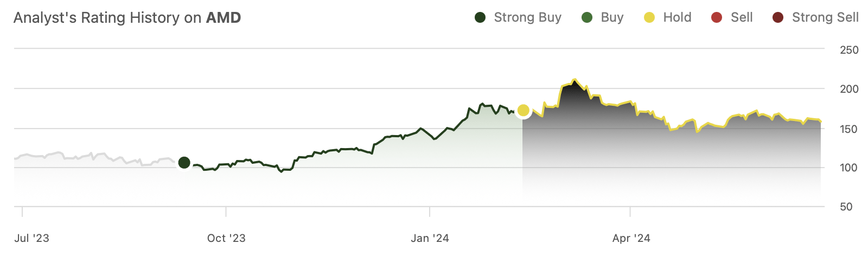
Task: Click the Apr '24 axis label
Action: point(631,238)
